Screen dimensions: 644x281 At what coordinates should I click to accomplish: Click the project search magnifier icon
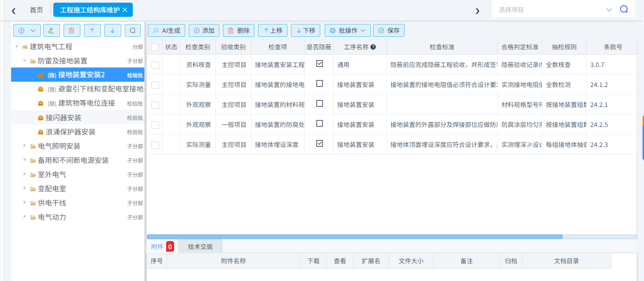(x=624, y=9)
